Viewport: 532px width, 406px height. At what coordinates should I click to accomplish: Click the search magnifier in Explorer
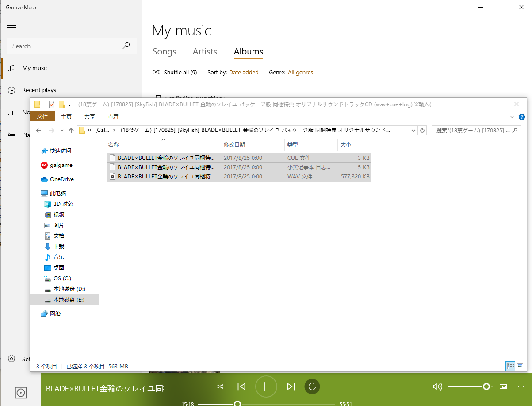tap(515, 131)
